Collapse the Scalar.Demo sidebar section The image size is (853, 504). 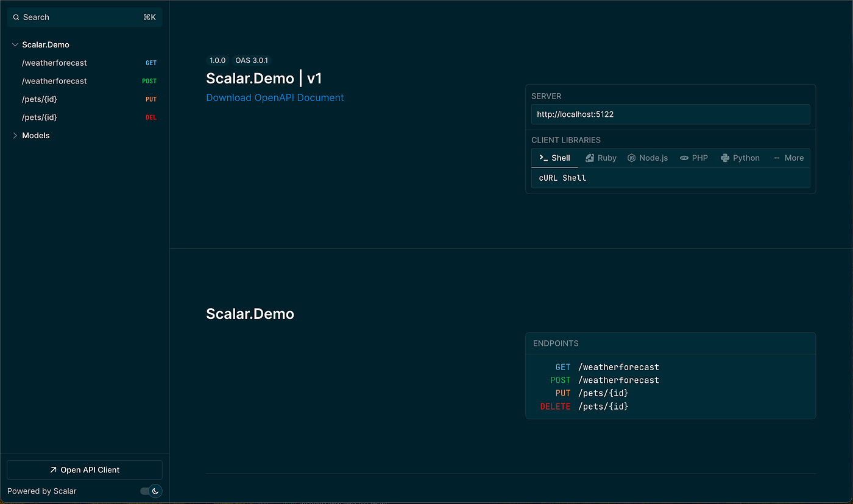point(15,44)
